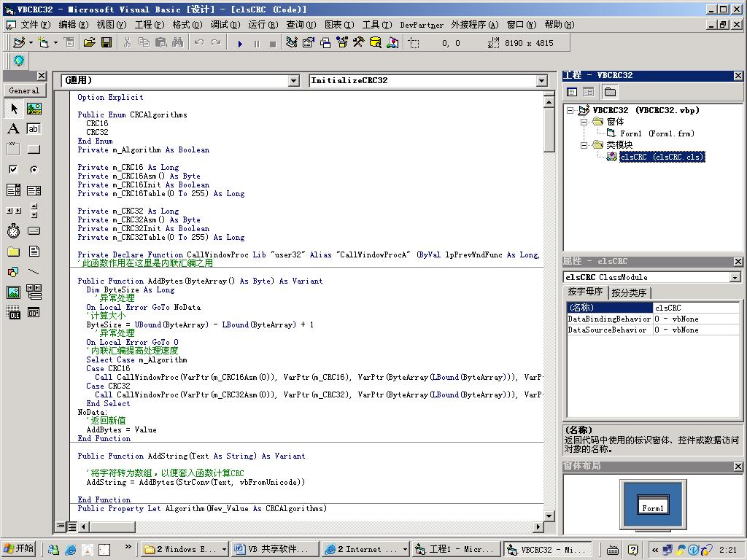Image resolution: width=747 pixels, height=560 pixels.
Task: Click View Object in project panel
Action: tap(589, 92)
